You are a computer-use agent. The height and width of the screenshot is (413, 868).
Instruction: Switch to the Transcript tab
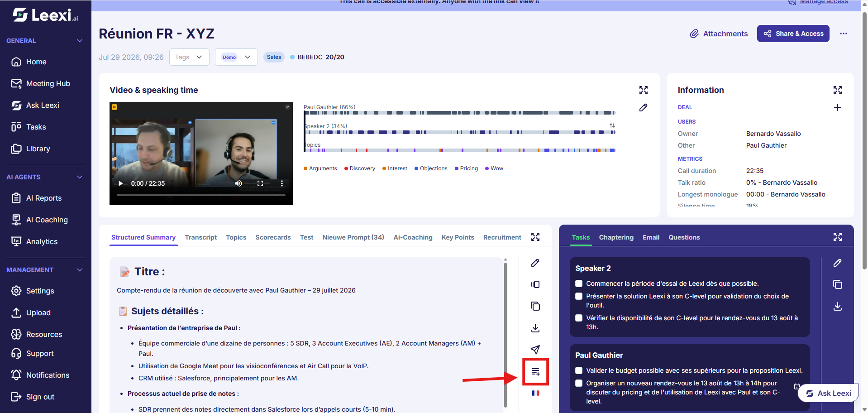(x=200, y=237)
